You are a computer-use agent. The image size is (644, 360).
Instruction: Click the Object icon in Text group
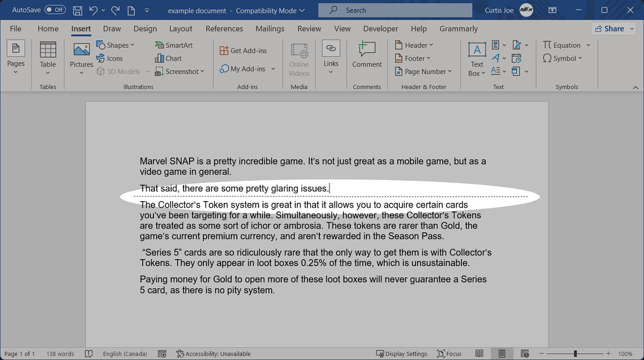click(x=516, y=71)
